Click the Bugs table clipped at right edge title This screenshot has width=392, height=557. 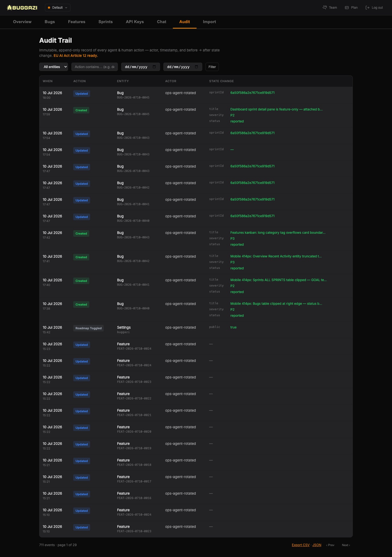(276, 304)
